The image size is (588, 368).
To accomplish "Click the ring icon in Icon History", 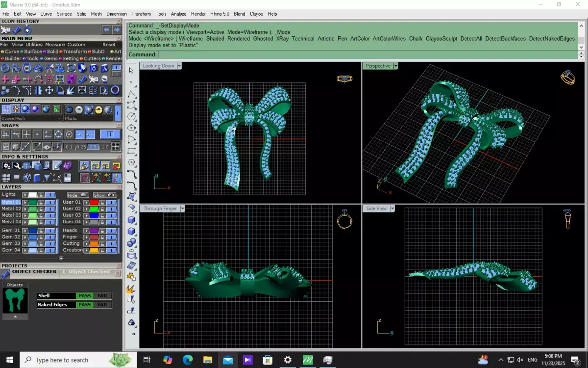I will coord(27,30).
